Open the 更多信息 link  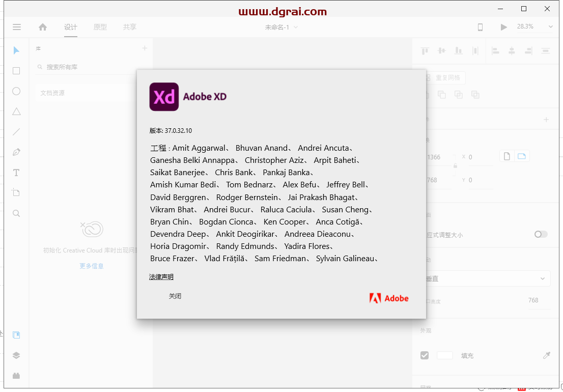coord(92,266)
